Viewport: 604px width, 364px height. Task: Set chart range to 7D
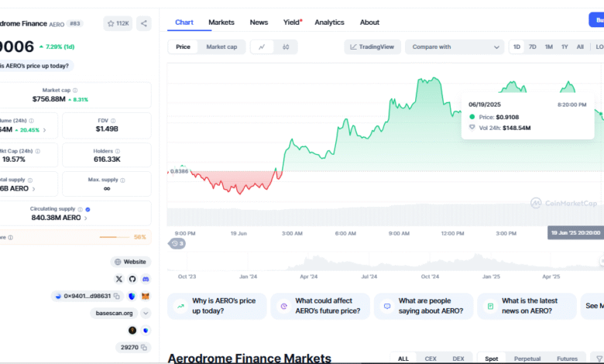coord(532,47)
